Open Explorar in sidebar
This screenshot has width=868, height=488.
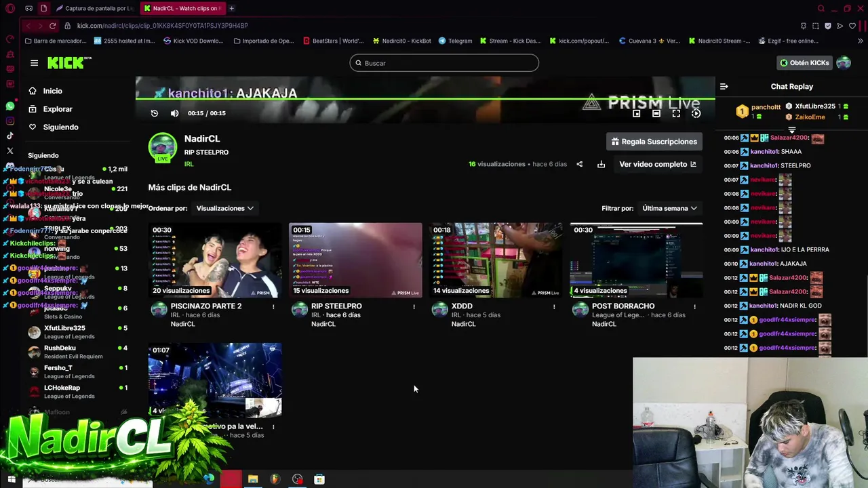click(58, 109)
